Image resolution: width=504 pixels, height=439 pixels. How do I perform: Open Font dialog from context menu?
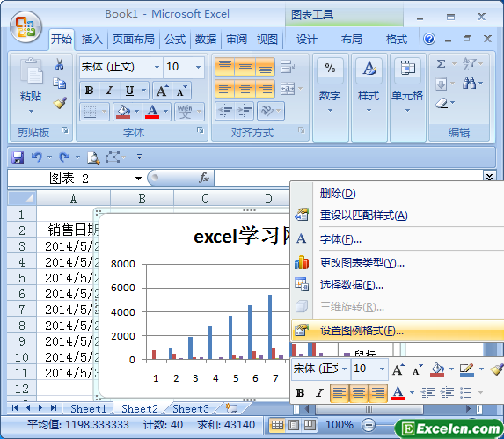pos(398,239)
